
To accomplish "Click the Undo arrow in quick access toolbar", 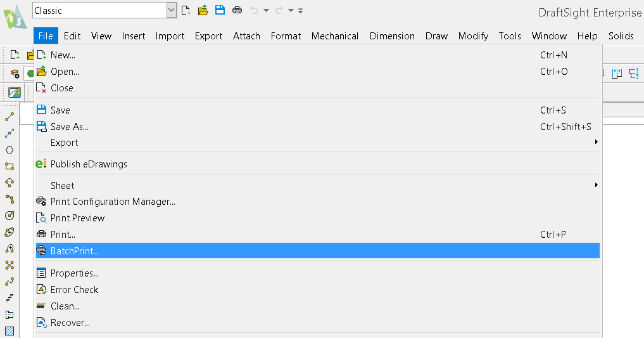I will (x=254, y=10).
